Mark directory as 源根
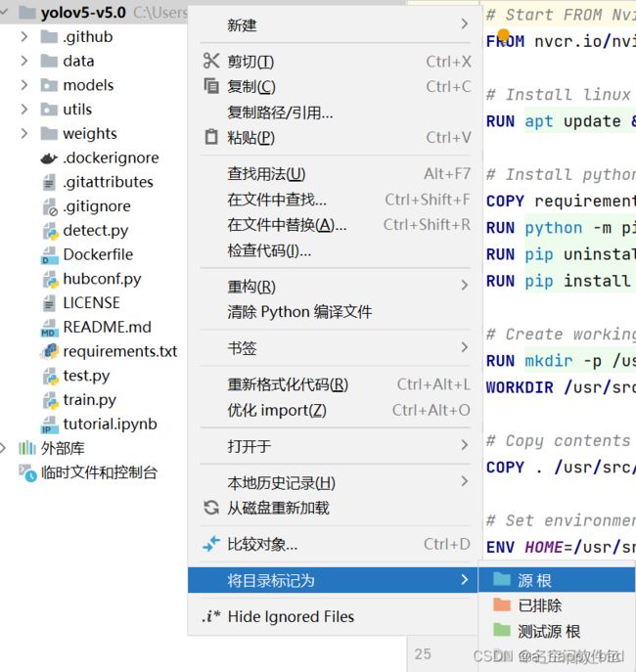Viewport: 636px width, 672px height. [x=557, y=580]
